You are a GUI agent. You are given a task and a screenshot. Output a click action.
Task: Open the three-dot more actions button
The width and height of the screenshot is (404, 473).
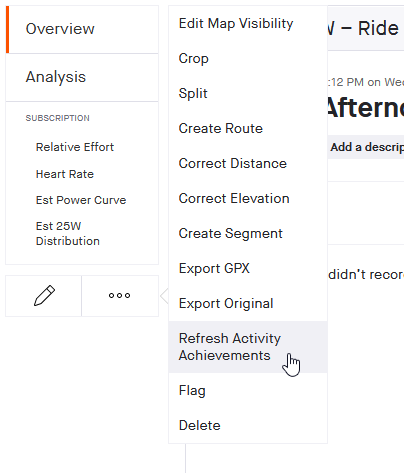point(120,296)
